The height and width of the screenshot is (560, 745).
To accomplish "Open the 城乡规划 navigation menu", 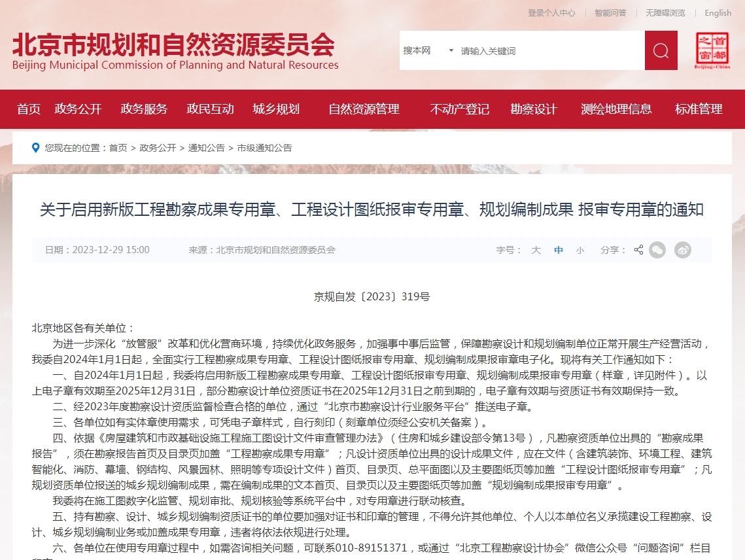I will pos(275,109).
